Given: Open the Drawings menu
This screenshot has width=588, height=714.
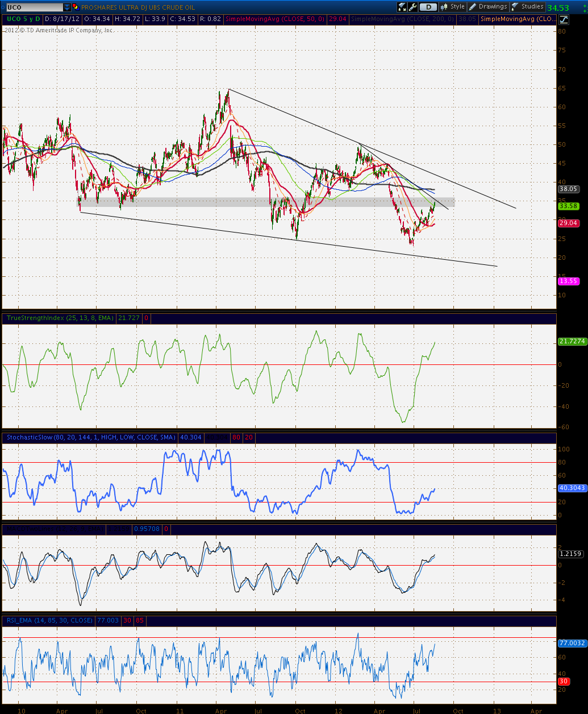Looking at the screenshot, I should pos(488,7).
